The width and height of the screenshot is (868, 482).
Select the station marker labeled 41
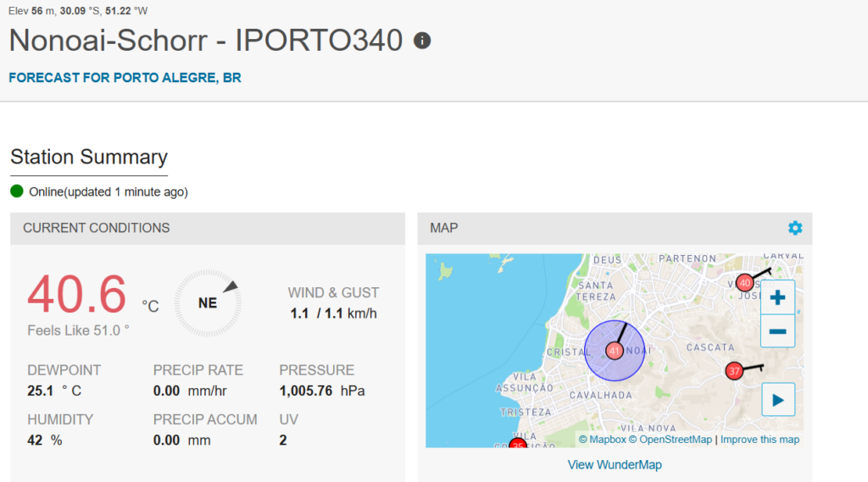pos(615,350)
